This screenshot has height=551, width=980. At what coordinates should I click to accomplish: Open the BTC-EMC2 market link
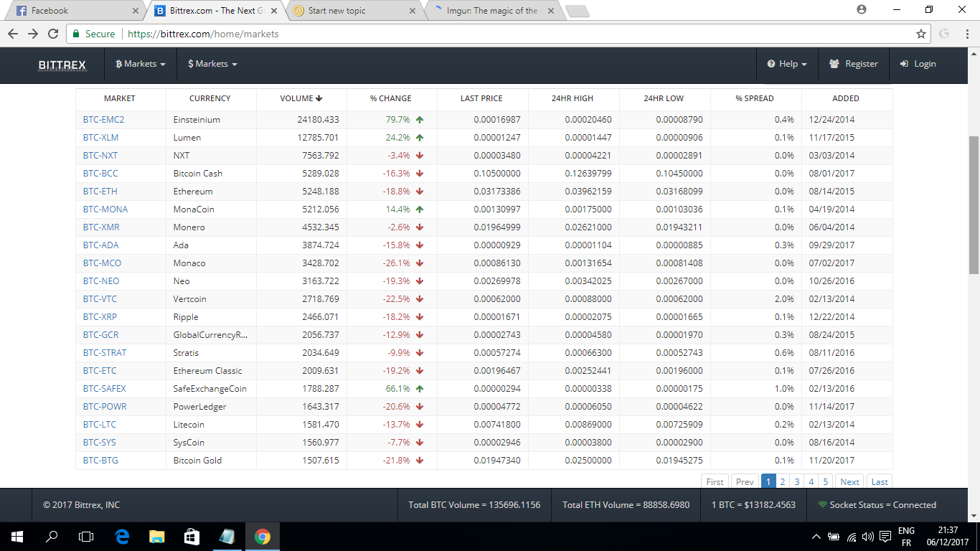[x=104, y=120]
